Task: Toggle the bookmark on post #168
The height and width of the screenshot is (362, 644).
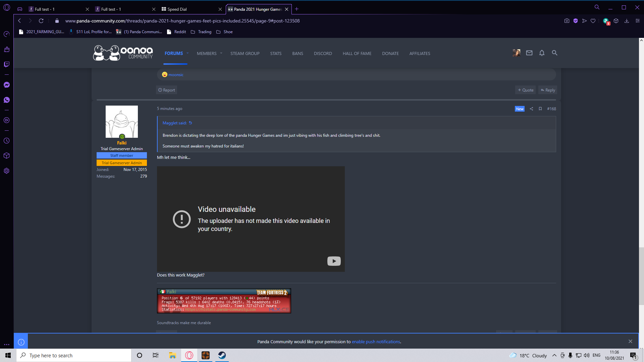Action: point(540,109)
